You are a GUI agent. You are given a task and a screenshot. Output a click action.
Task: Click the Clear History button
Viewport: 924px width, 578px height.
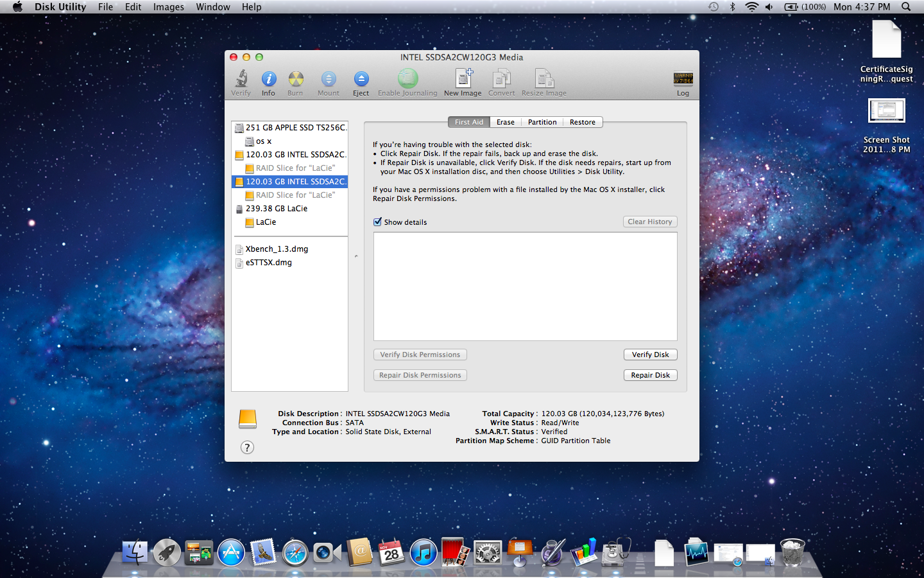[650, 222]
